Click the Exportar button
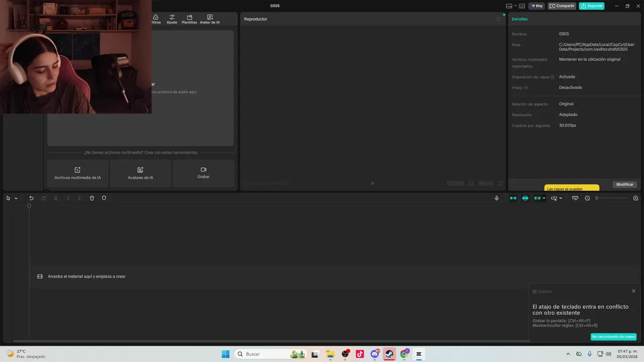The image size is (644, 362). (592, 6)
